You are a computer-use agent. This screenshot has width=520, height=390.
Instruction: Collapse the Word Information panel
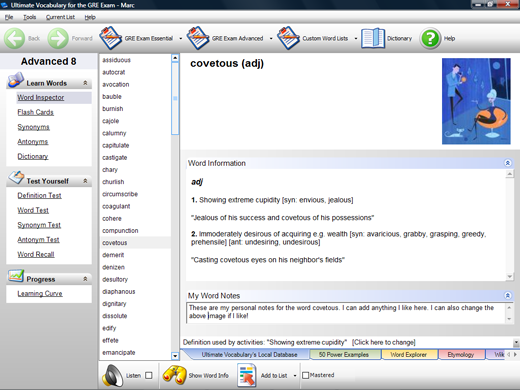coord(508,163)
